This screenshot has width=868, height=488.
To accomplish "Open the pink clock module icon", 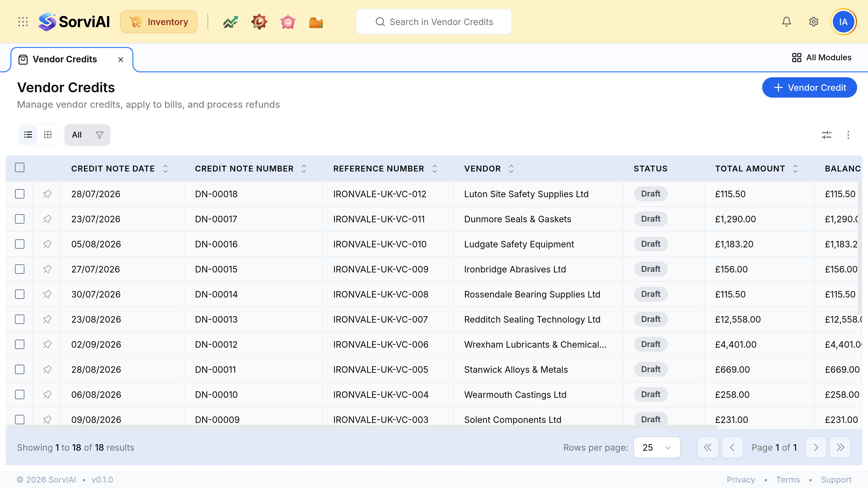I will click(x=288, y=22).
